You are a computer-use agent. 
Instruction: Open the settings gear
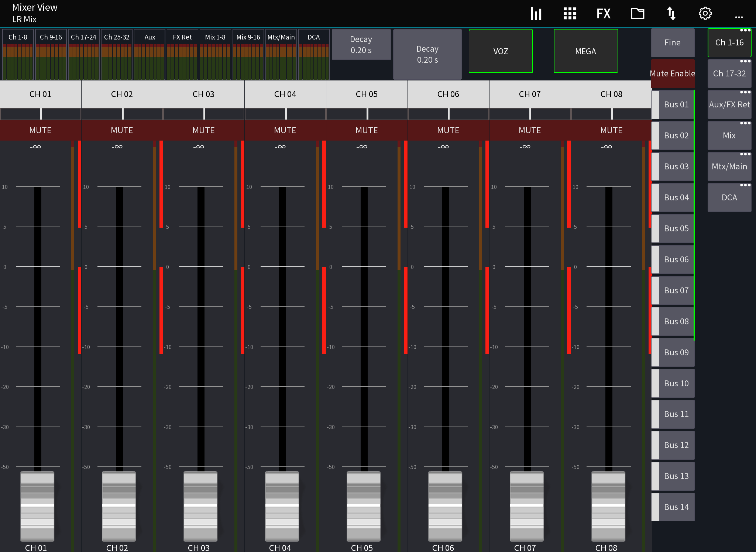pos(705,13)
